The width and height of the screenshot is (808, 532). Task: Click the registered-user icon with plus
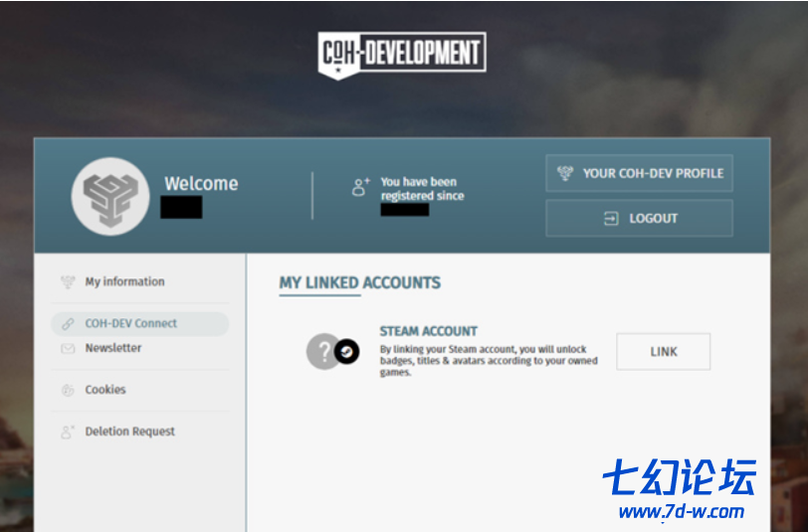(360, 186)
